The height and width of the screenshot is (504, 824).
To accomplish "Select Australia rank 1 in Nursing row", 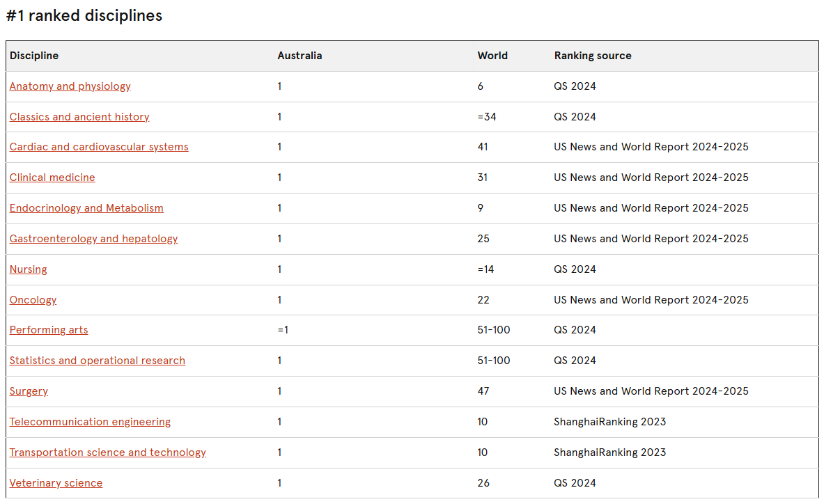I will click(279, 269).
